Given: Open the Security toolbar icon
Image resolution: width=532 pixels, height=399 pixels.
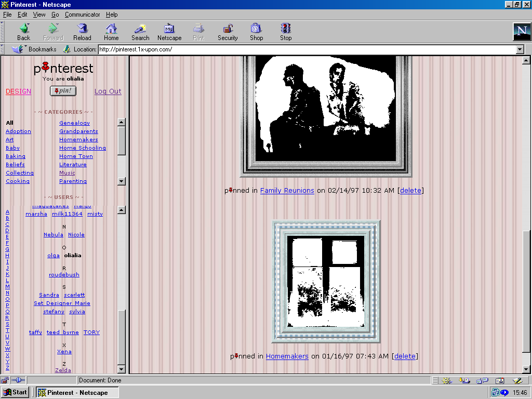Looking at the screenshot, I should [x=228, y=32].
